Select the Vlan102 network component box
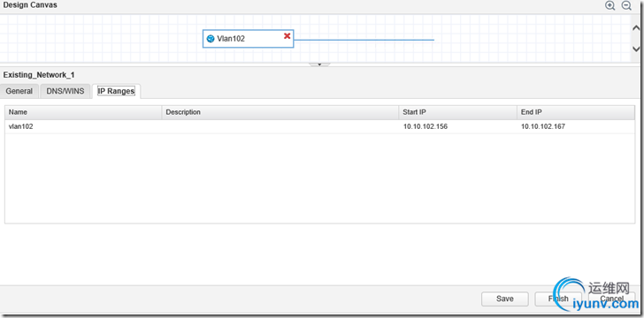 coord(248,39)
